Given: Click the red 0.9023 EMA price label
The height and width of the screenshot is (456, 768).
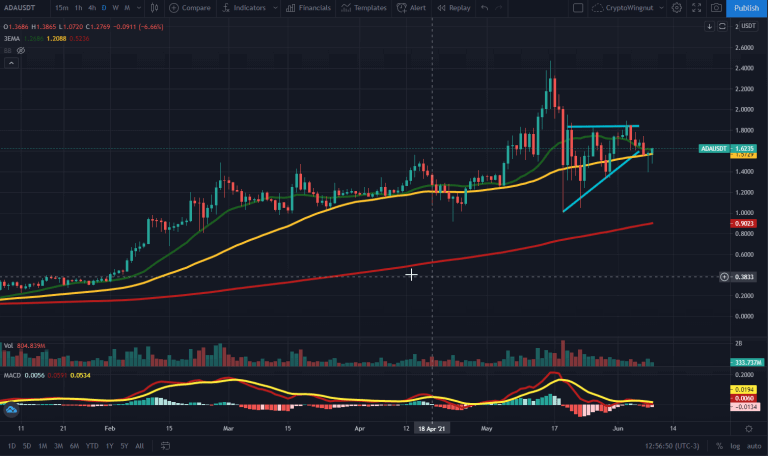Looking at the screenshot, I should (744, 223).
